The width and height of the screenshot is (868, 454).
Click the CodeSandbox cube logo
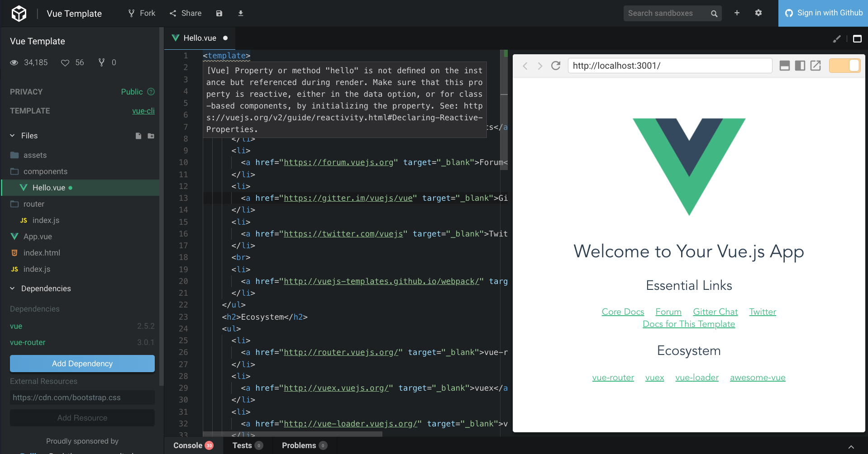coord(19,14)
